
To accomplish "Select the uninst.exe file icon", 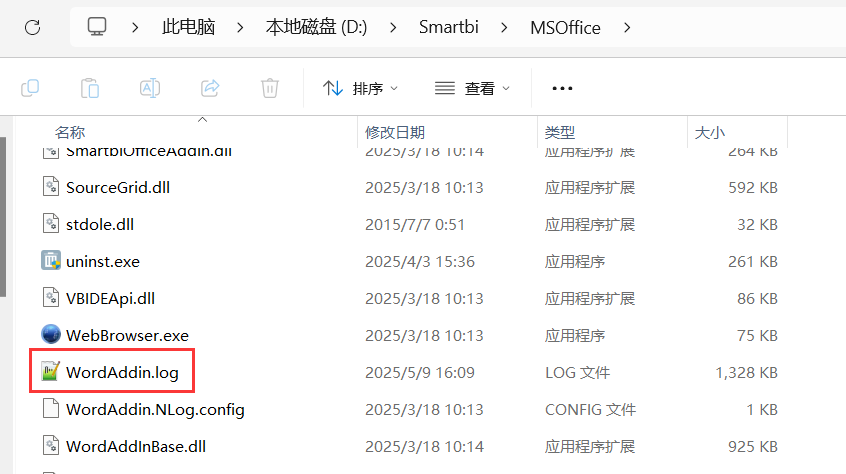I will pyautogui.click(x=51, y=261).
